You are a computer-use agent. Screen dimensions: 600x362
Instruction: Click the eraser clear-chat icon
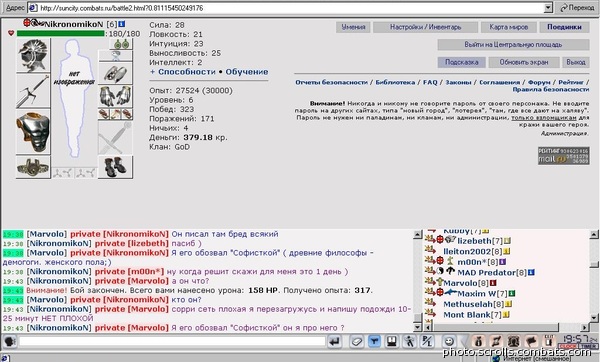357,341
